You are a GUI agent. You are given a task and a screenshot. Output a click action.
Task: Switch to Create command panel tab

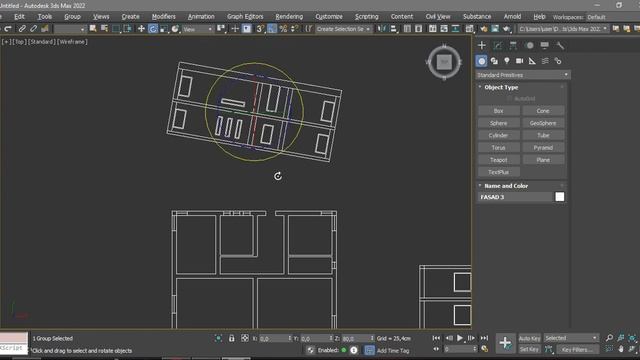click(482, 45)
